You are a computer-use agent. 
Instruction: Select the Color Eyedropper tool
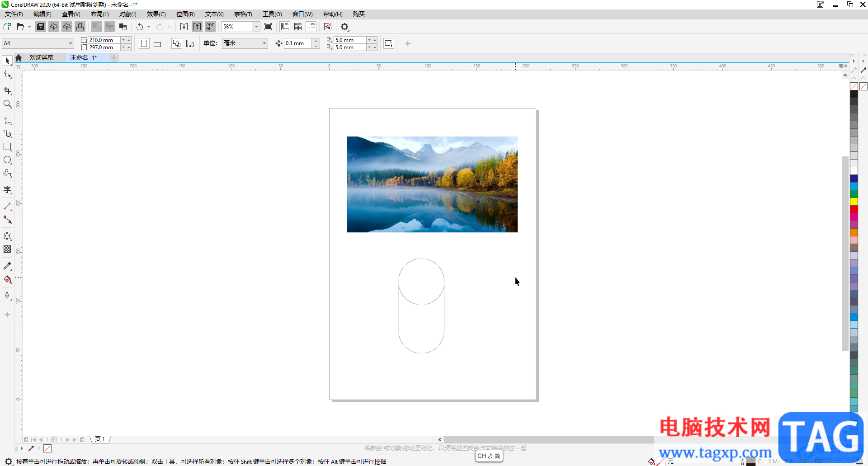point(7,266)
